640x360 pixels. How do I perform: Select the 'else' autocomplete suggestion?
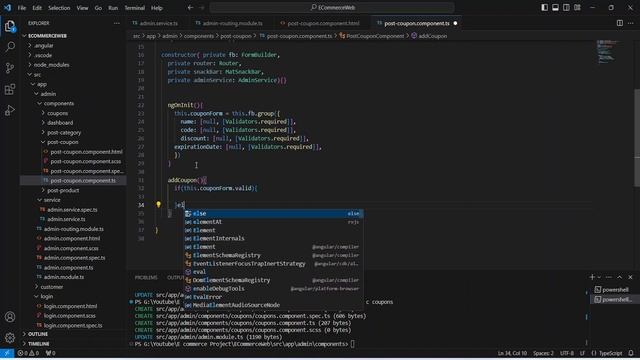point(273,213)
